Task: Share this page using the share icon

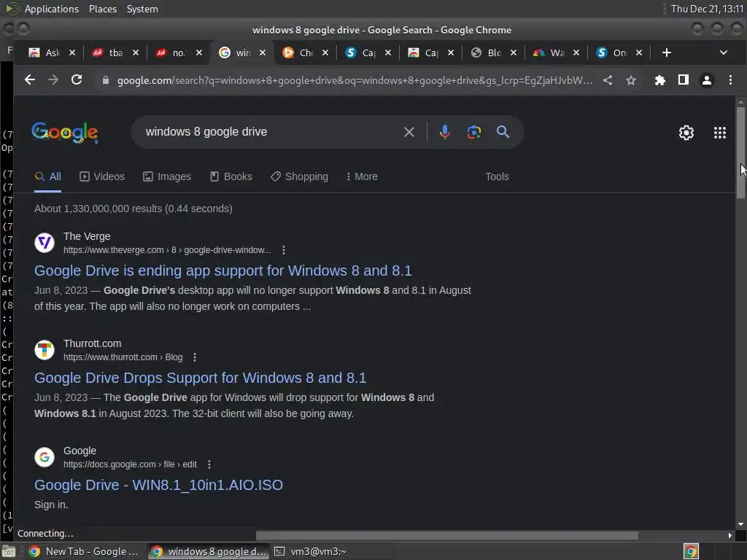Action: [608, 80]
